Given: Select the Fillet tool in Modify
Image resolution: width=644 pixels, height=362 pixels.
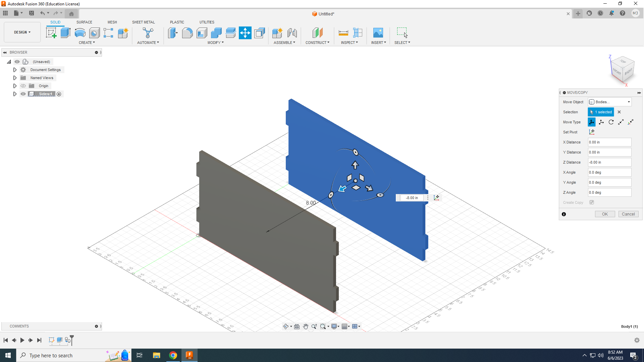Looking at the screenshot, I should pyautogui.click(x=187, y=33).
